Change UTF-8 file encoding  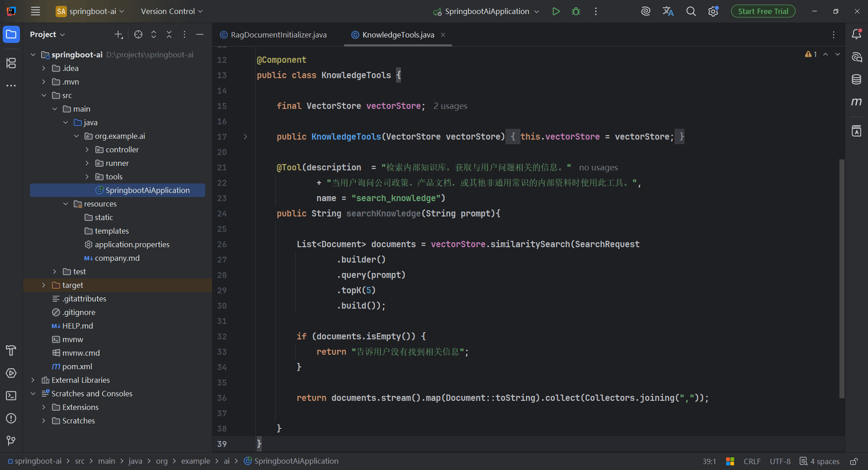780,461
